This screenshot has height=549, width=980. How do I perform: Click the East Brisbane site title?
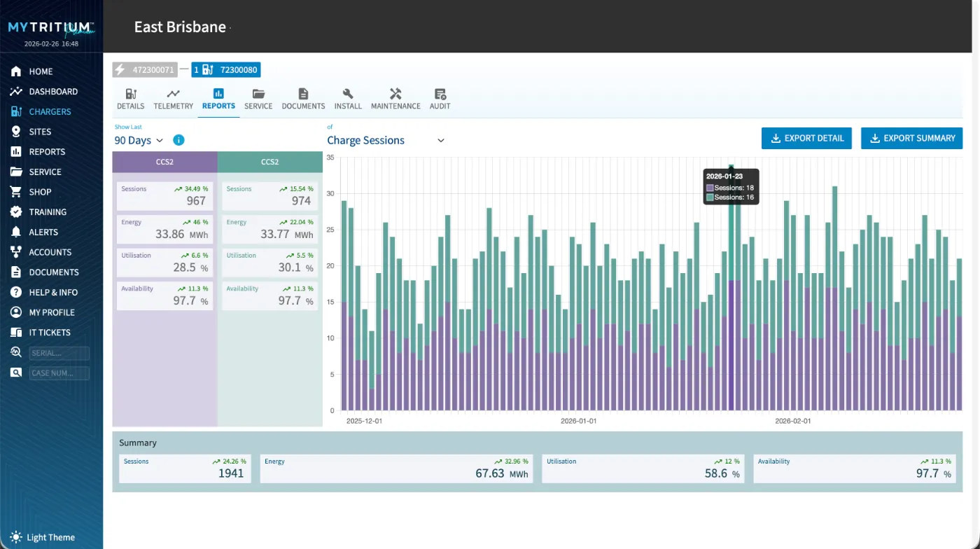pyautogui.click(x=180, y=27)
